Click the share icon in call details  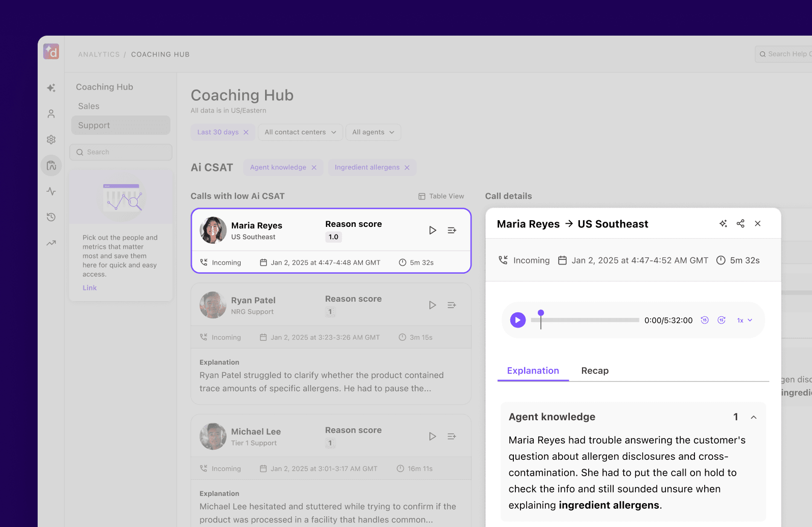tap(740, 224)
